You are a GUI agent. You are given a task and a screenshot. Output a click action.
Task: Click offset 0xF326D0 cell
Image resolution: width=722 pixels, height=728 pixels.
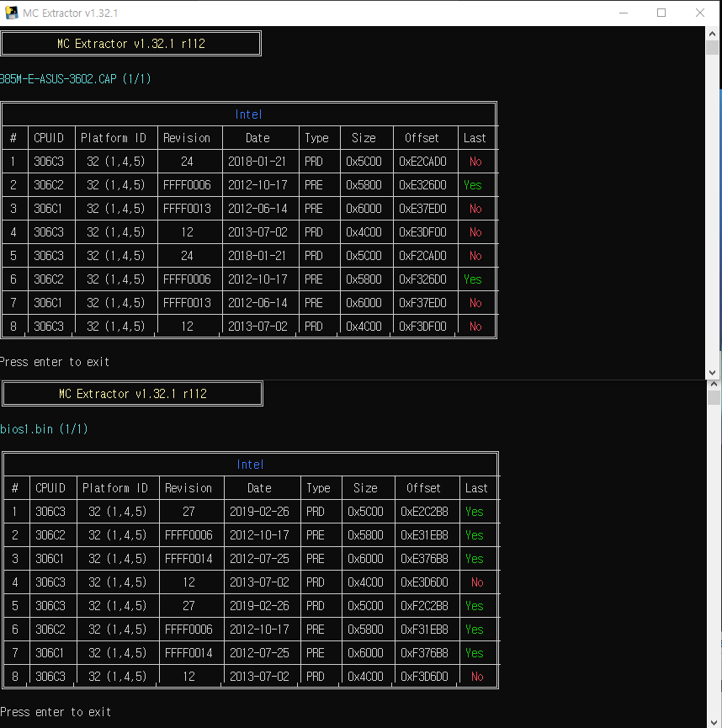[422, 279]
